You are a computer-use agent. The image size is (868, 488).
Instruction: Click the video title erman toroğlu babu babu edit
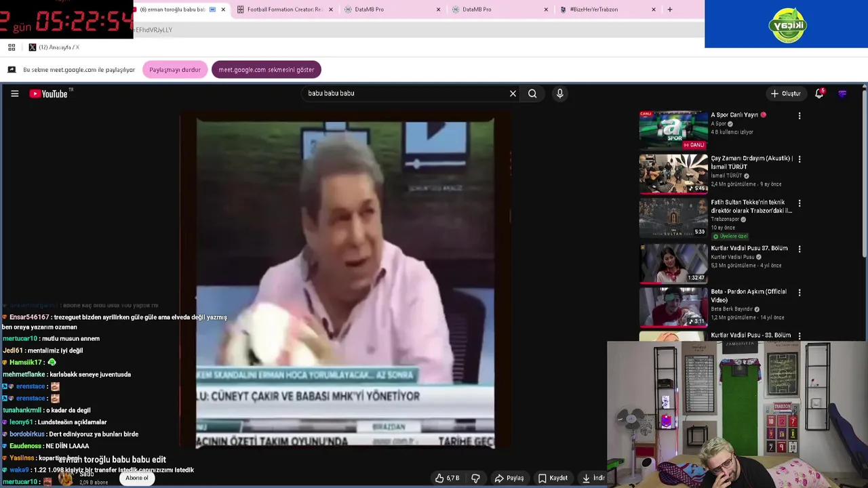point(112,460)
